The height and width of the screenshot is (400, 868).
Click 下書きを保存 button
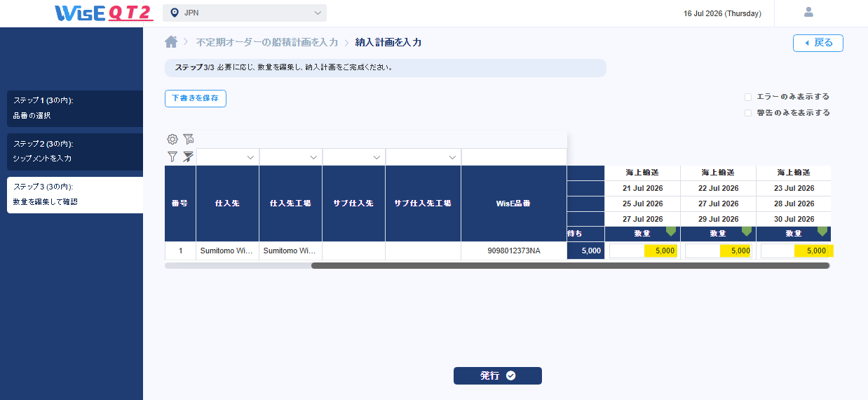tap(196, 98)
